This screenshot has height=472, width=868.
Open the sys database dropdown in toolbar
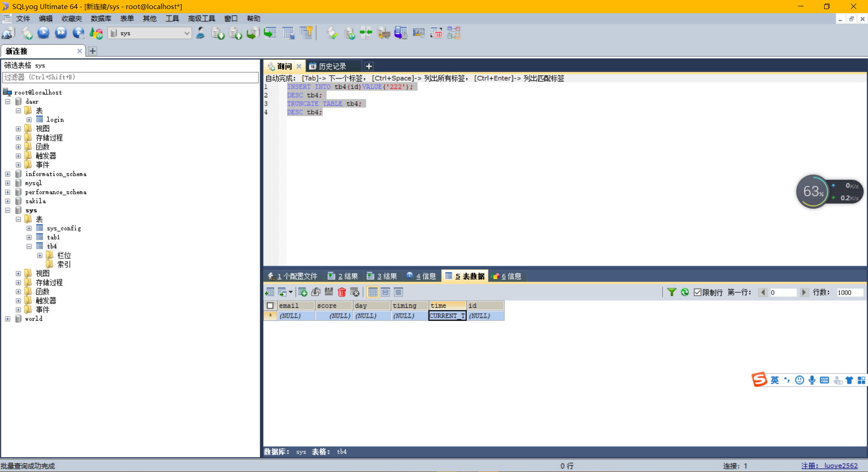151,33
